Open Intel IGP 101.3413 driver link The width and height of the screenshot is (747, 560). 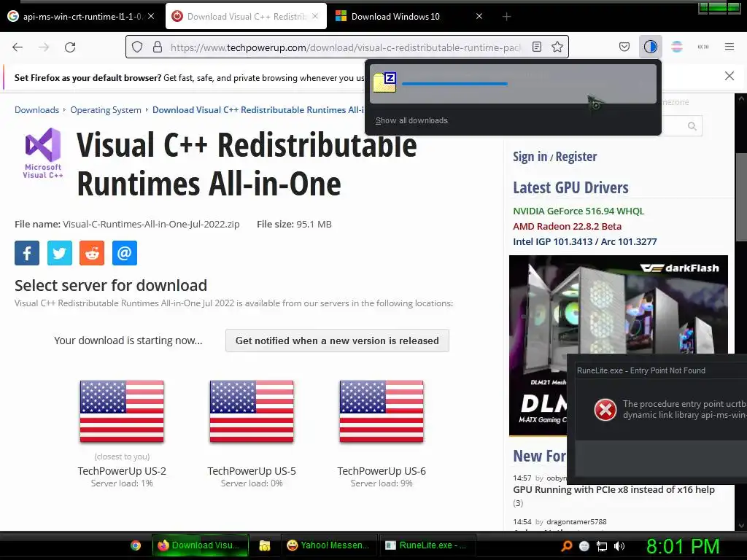click(584, 241)
